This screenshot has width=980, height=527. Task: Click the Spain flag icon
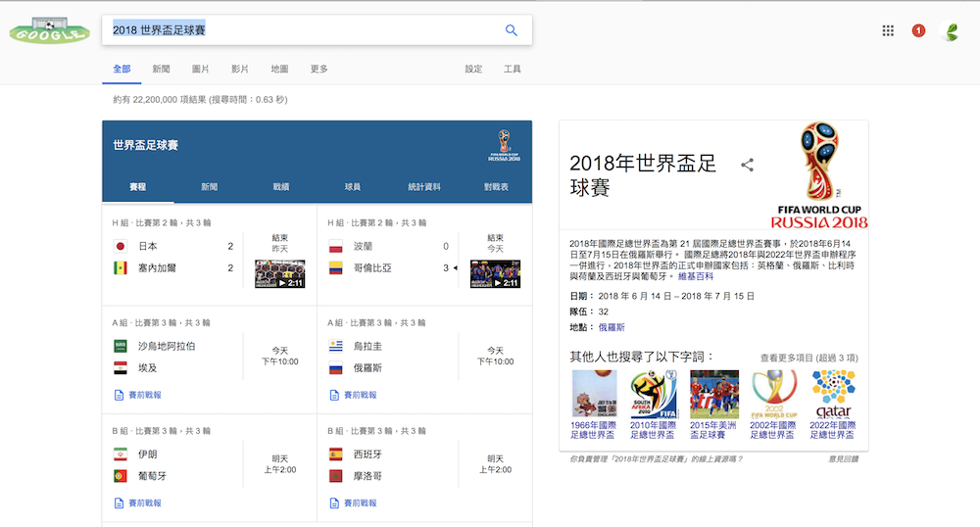[x=335, y=454]
